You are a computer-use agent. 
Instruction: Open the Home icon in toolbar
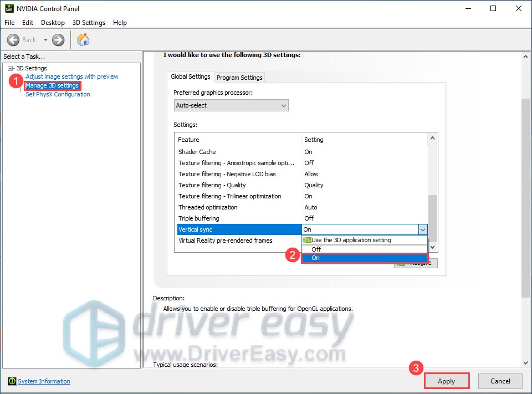pyautogui.click(x=83, y=40)
